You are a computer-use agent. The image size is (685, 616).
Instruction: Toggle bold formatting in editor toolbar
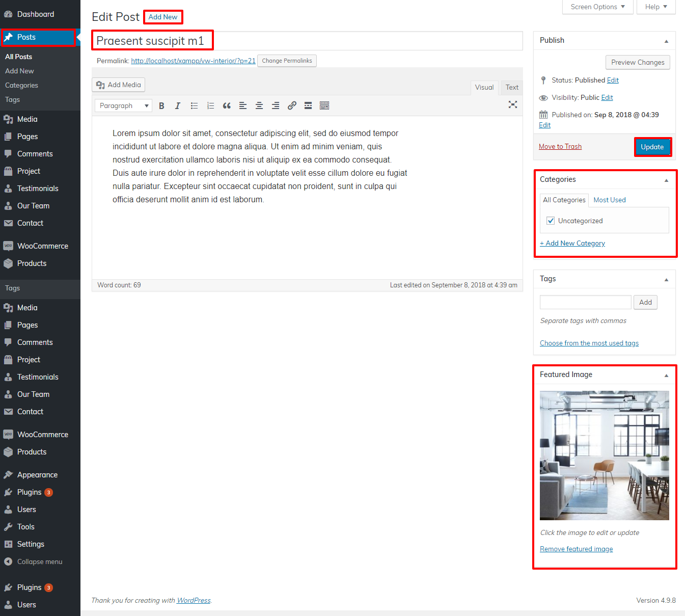pyautogui.click(x=161, y=105)
